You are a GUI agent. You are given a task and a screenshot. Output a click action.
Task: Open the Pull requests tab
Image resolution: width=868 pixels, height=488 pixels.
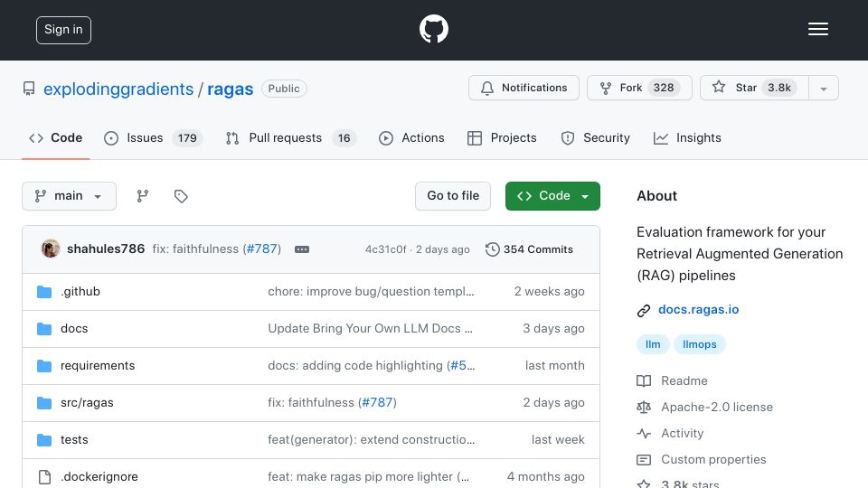(x=290, y=137)
